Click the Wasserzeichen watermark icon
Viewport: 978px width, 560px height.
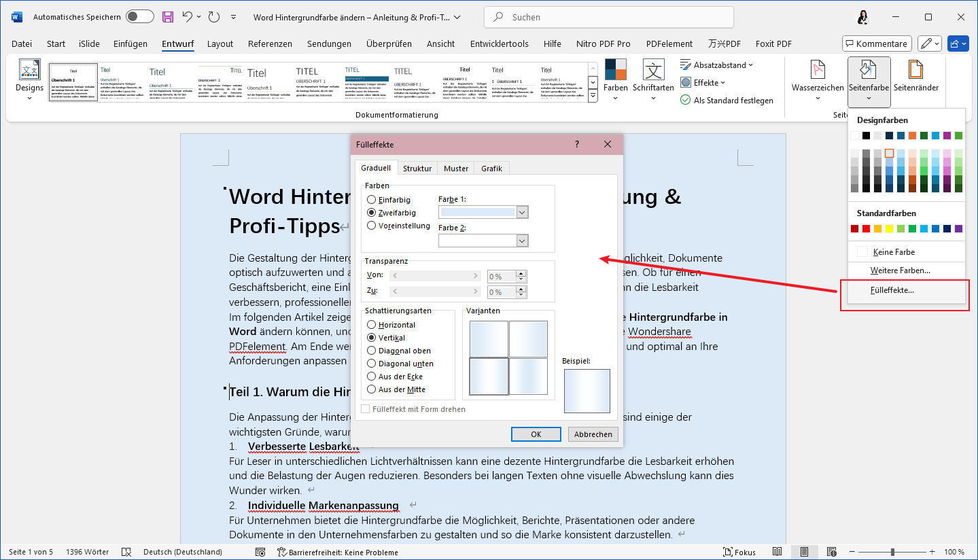818,70
